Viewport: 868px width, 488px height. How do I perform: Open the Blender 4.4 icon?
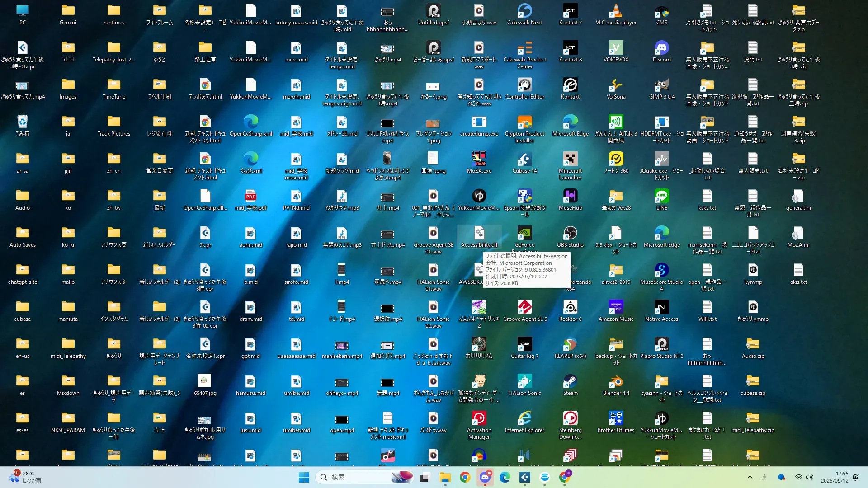[x=616, y=382]
